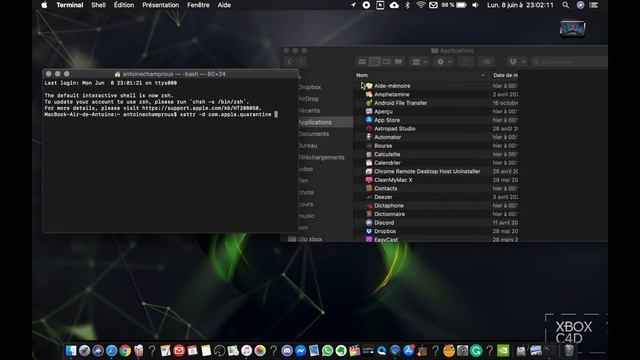Select the desktop file thumbnail at top right

[x=573, y=28]
